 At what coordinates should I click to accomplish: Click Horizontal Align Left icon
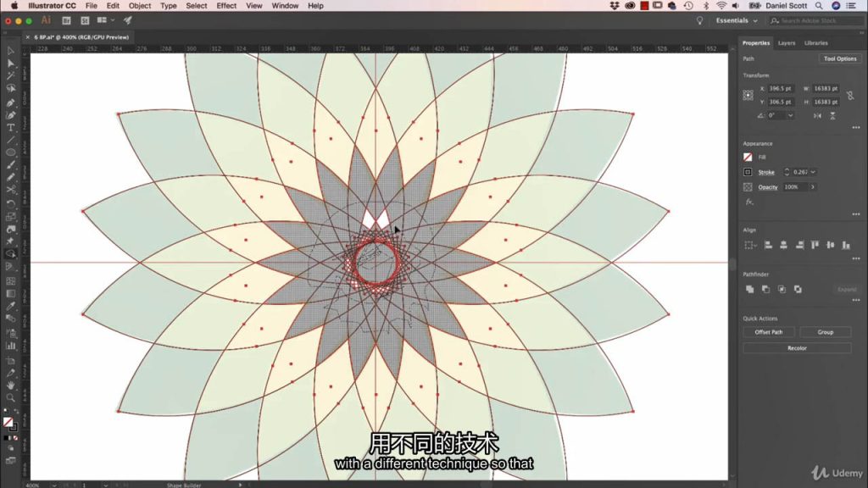pyautogui.click(x=768, y=245)
